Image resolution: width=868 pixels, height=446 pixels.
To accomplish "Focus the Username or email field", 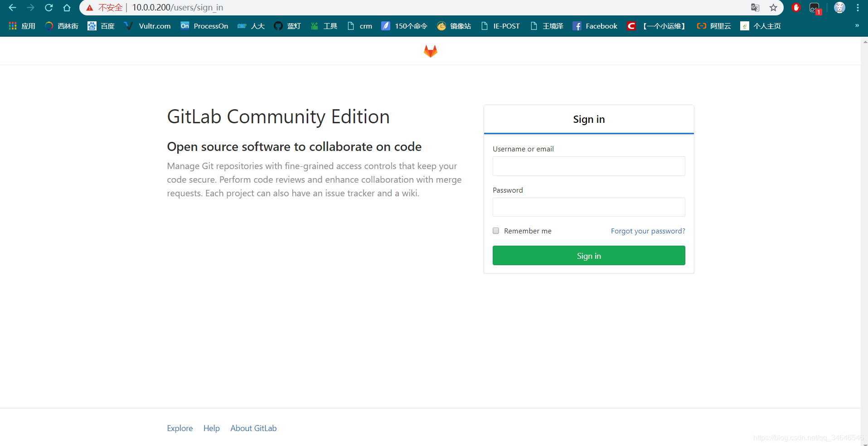I will (x=589, y=166).
